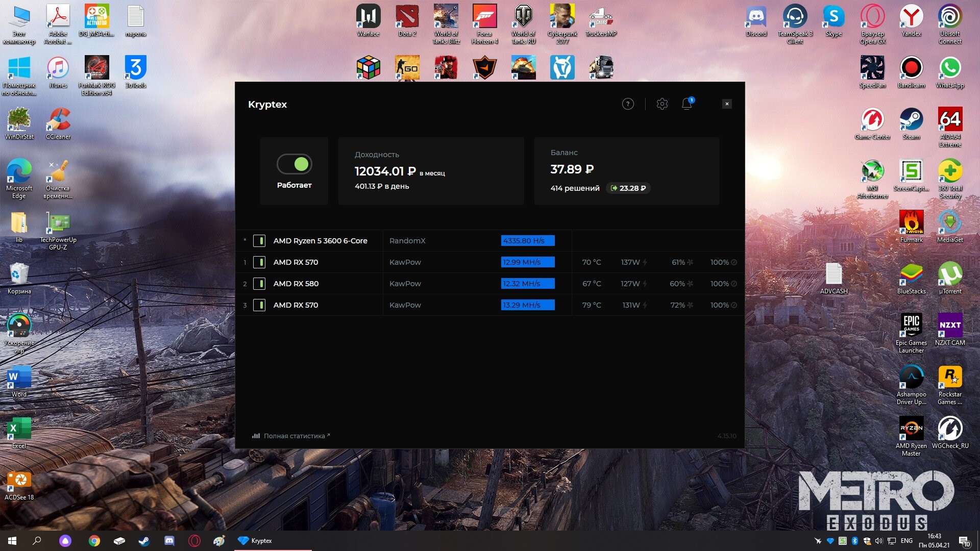
Task: Open AIDA64 Extreme shortcut
Action: pos(950,127)
